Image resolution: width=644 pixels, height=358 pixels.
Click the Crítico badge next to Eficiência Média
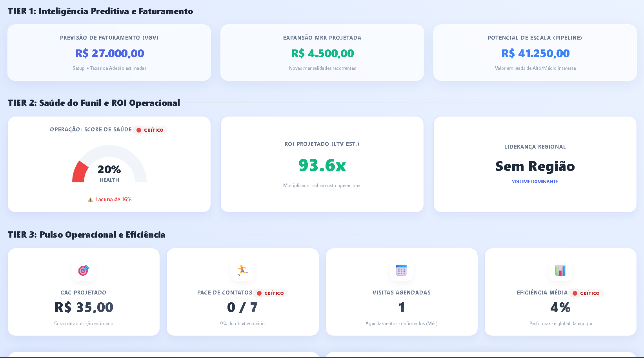pos(586,293)
